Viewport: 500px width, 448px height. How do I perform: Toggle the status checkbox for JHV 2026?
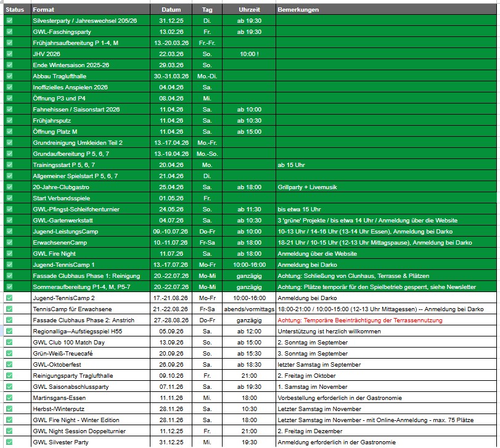10,54
